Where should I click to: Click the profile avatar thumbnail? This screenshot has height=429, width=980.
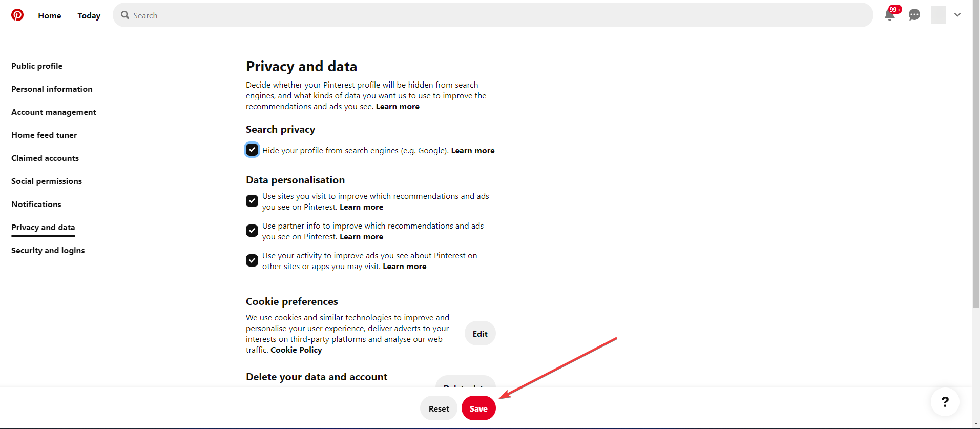[x=939, y=15]
